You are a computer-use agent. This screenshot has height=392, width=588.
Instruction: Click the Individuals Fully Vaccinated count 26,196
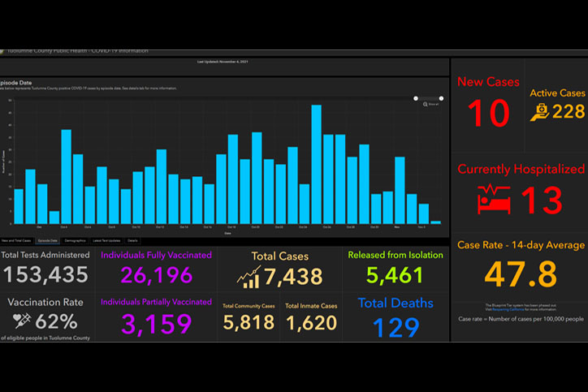coord(157,275)
